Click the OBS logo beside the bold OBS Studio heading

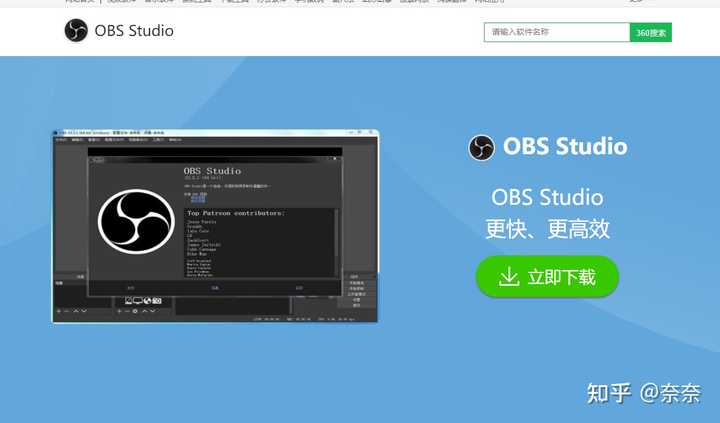click(481, 148)
